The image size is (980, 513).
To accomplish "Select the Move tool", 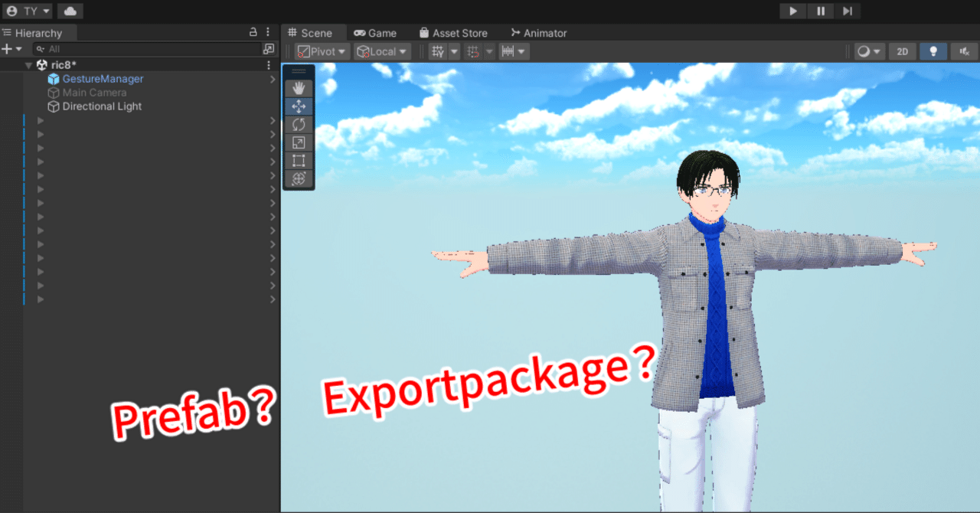I will click(298, 106).
